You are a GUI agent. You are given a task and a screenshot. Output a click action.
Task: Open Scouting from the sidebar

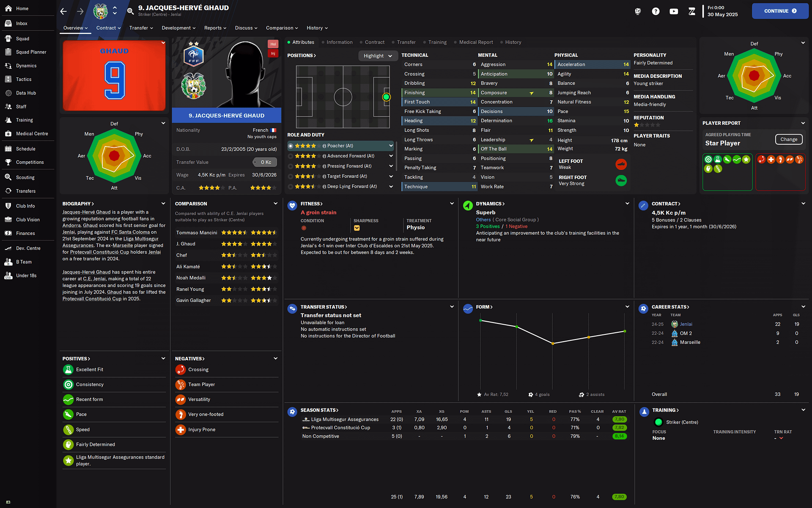pos(25,177)
